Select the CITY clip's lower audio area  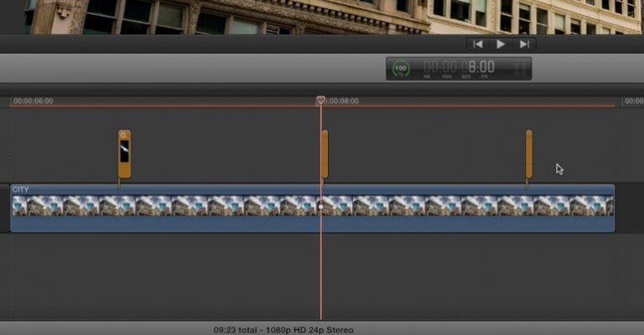(312, 223)
